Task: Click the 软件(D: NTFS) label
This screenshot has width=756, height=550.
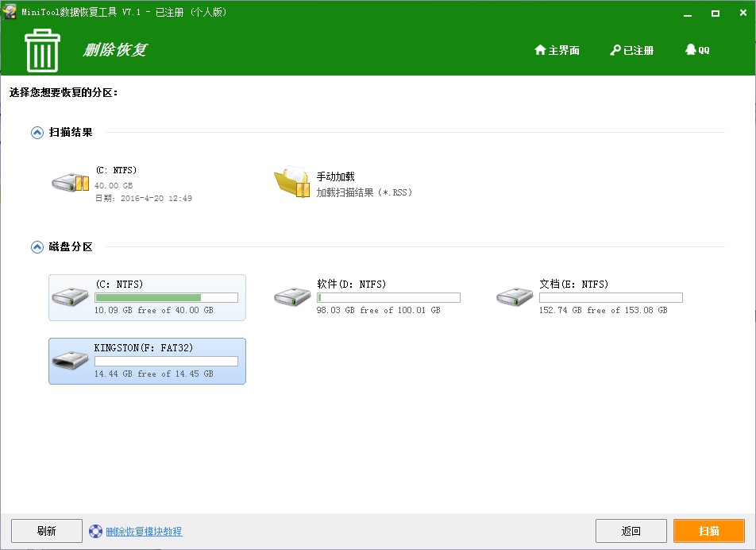Action: pos(352,285)
